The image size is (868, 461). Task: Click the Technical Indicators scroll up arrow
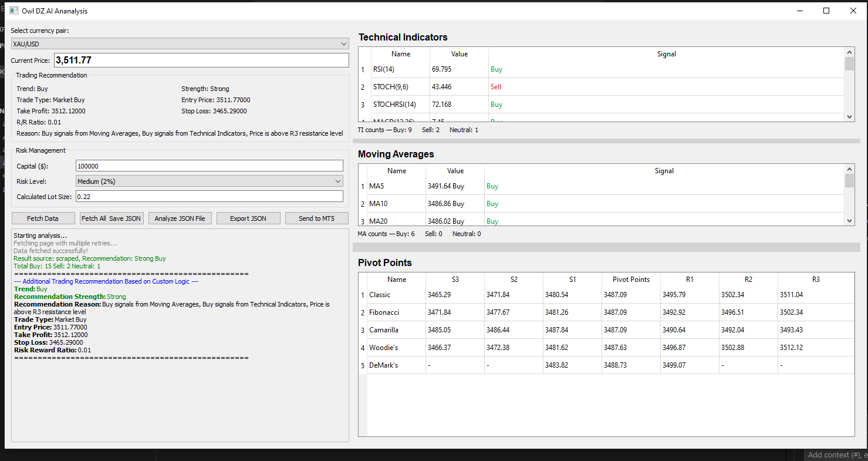coord(849,50)
